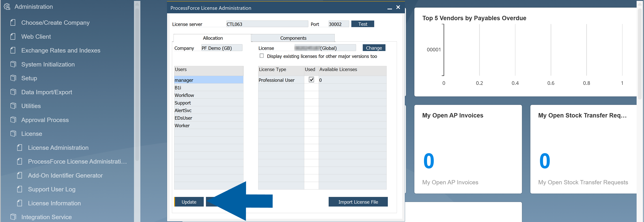Screen dimensions: 644x222
Task: Open the Administration module header
Action: pyautogui.click(x=34, y=7)
